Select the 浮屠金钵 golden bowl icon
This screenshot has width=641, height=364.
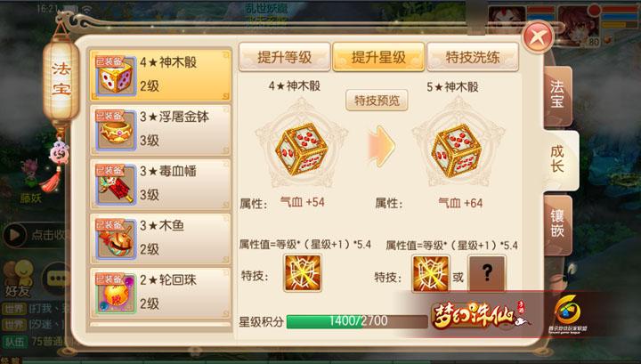pyautogui.click(x=116, y=130)
